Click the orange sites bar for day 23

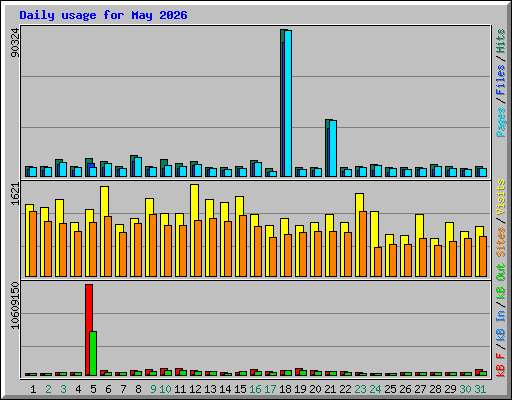coord(363,244)
